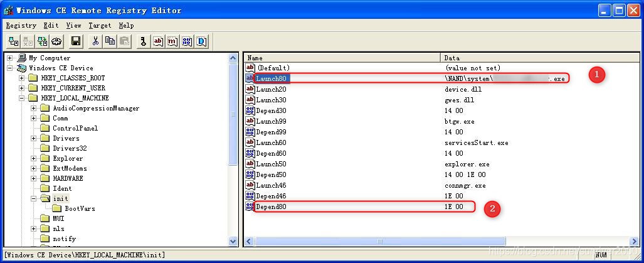Open the Help menu
The width and height of the screenshot is (644, 263).
point(126,26)
